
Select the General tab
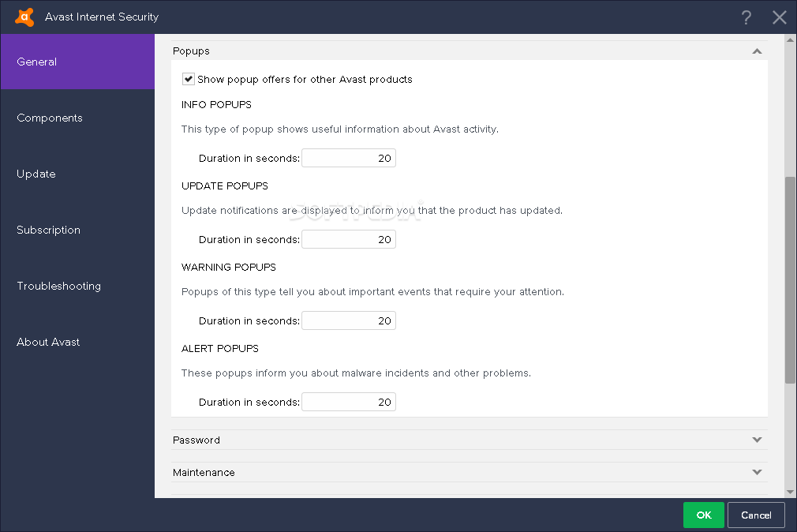(77, 62)
